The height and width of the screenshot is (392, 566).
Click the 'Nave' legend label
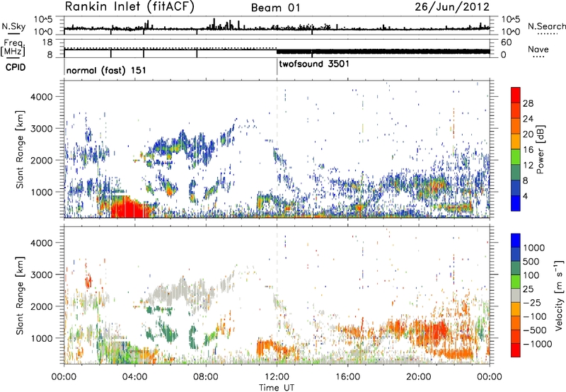[x=538, y=50]
